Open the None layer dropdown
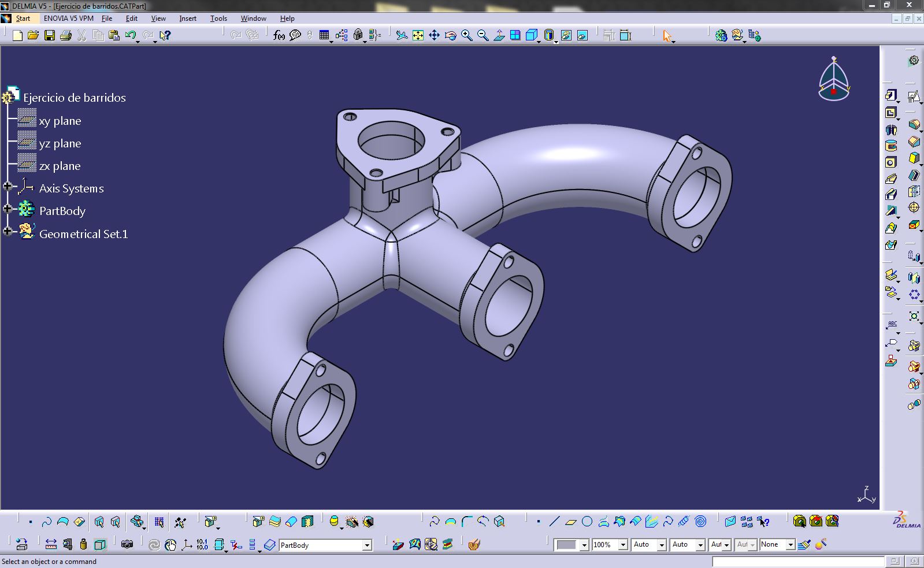Viewport: 924px width, 568px height. 790,544
